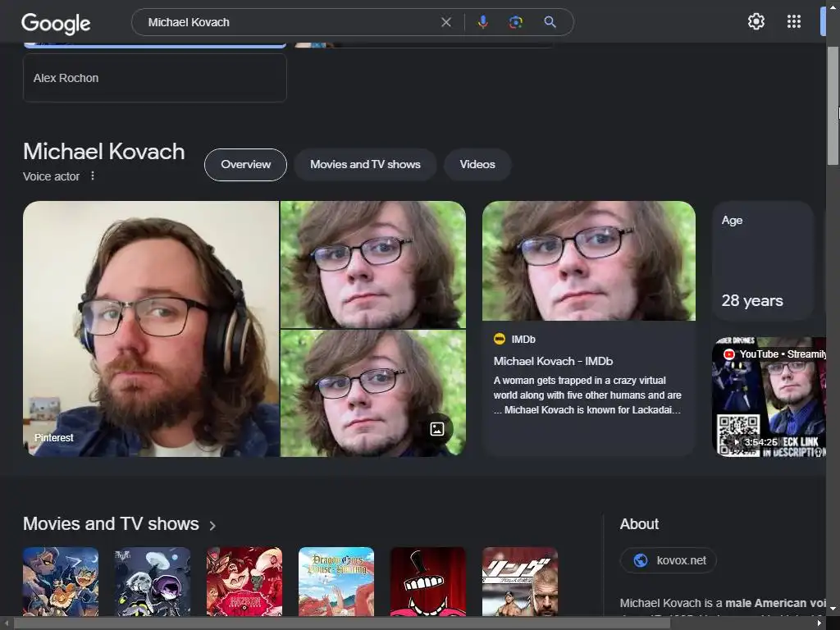This screenshot has width=840, height=630.
Task: Click the About heading
Action: (639, 524)
